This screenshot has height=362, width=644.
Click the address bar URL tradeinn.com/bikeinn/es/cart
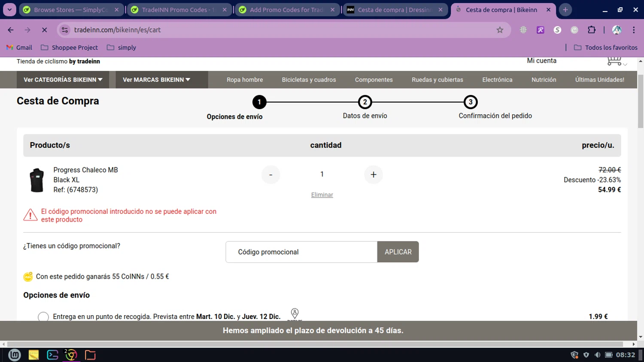click(117, 30)
